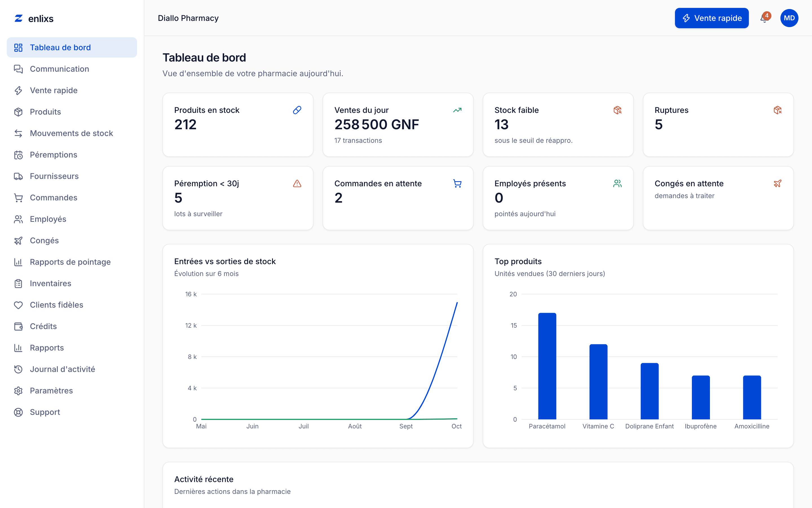Click the people icon in Employés présents card
812x508 pixels.
pyautogui.click(x=617, y=183)
